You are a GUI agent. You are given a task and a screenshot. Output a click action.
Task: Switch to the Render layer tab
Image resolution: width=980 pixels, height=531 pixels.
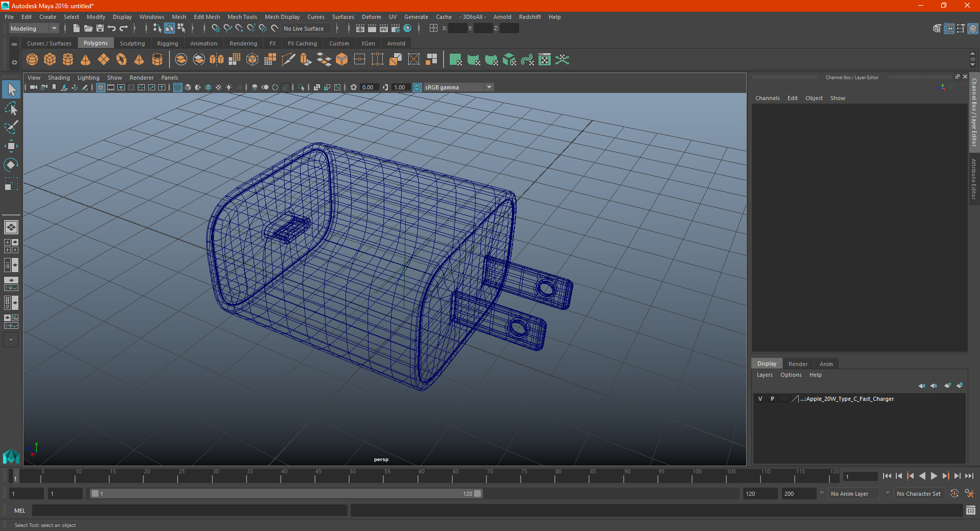pos(798,364)
